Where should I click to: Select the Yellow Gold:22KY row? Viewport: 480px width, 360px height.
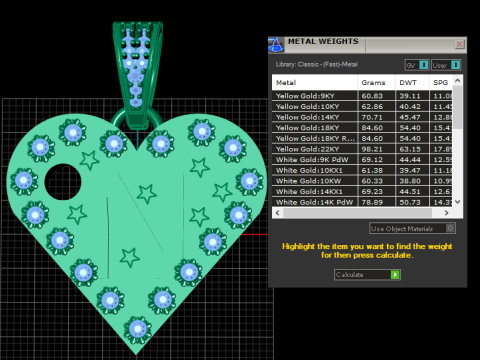tap(362, 149)
